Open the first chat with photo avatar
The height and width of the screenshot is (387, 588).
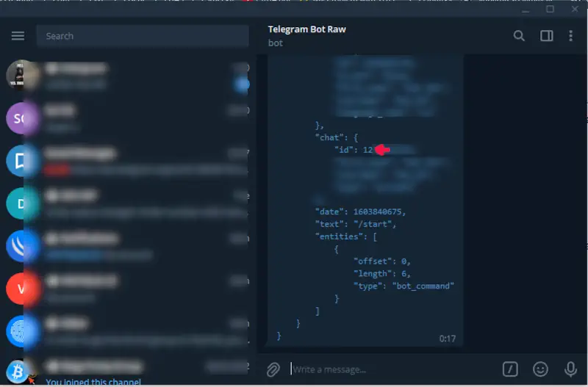point(127,76)
